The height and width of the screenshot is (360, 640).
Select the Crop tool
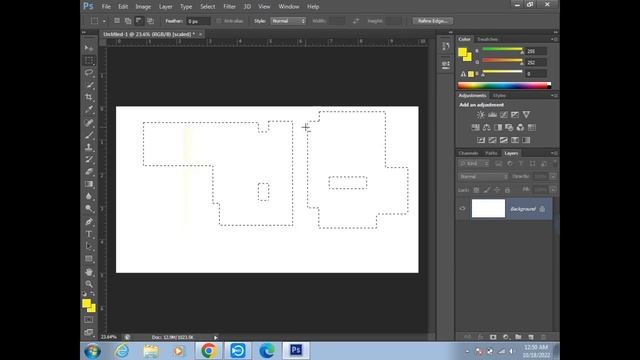click(x=89, y=97)
